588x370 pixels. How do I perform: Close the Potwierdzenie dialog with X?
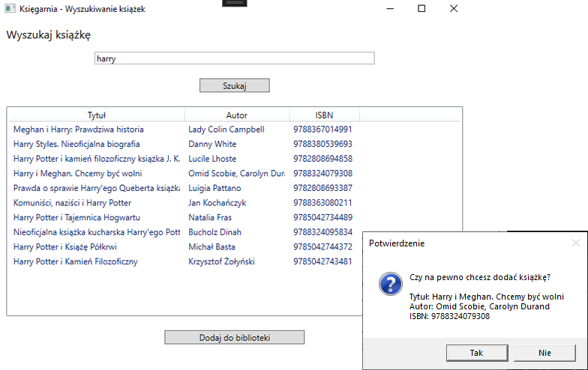(576, 243)
